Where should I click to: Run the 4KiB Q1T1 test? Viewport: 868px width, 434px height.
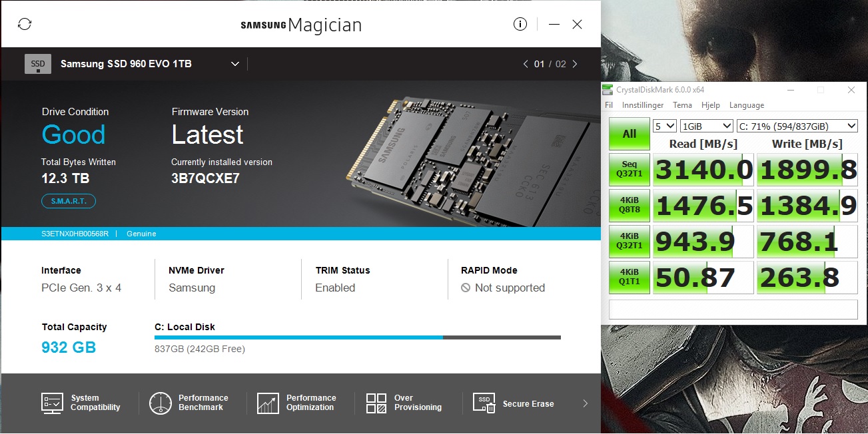tap(629, 277)
